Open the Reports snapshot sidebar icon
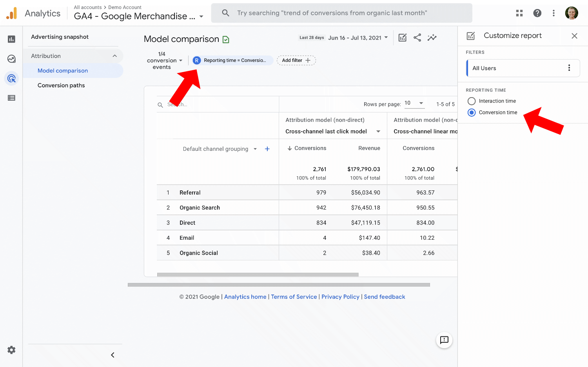Screen dimensions: 588x367 click(x=11, y=39)
